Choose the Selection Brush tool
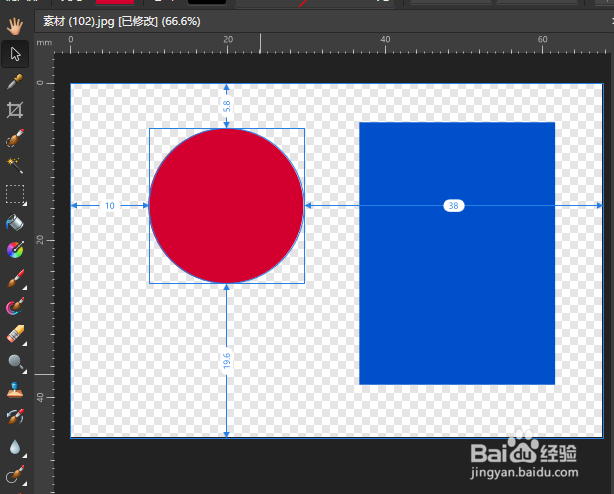This screenshot has width=614, height=494. [15, 138]
